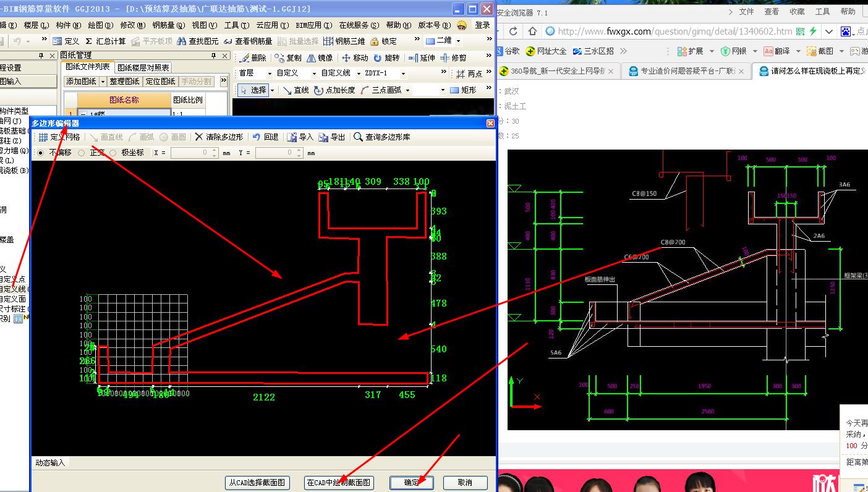The height and width of the screenshot is (492, 868).
Task: Click the 延伸 extend tool
Action: point(422,57)
